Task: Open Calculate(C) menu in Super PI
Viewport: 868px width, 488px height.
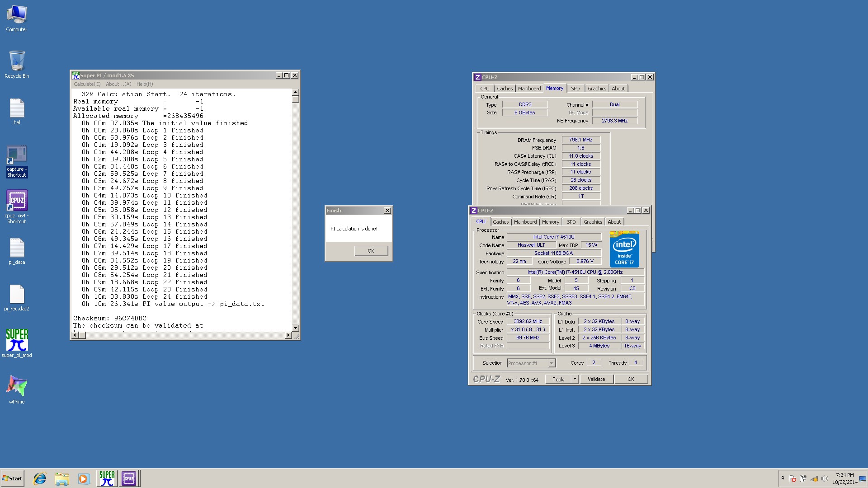Action: (x=87, y=84)
